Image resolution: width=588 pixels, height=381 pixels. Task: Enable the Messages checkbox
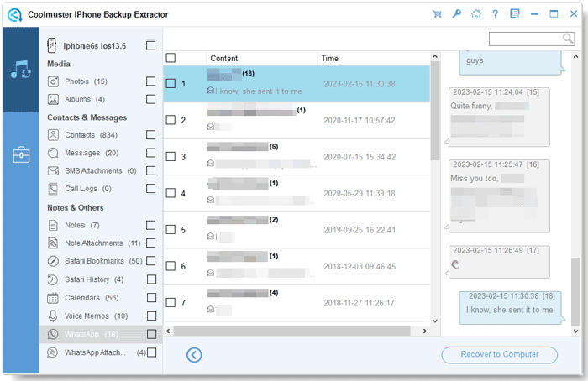pyautogui.click(x=150, y=153)
